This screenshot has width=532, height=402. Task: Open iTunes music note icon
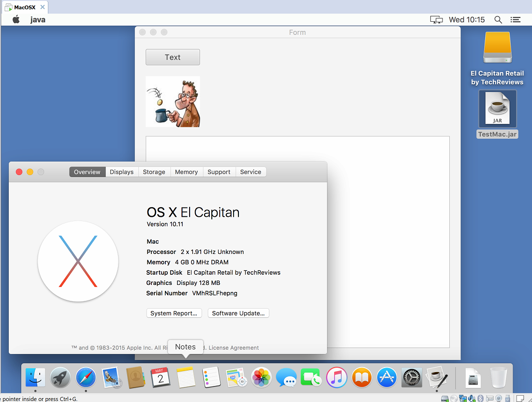(337, 378)
